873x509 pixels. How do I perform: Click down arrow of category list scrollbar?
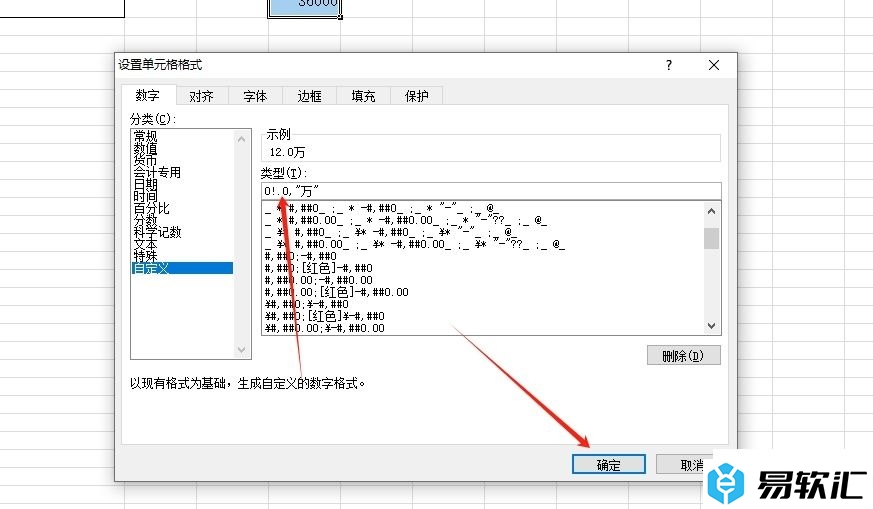[x=241, y=350]
